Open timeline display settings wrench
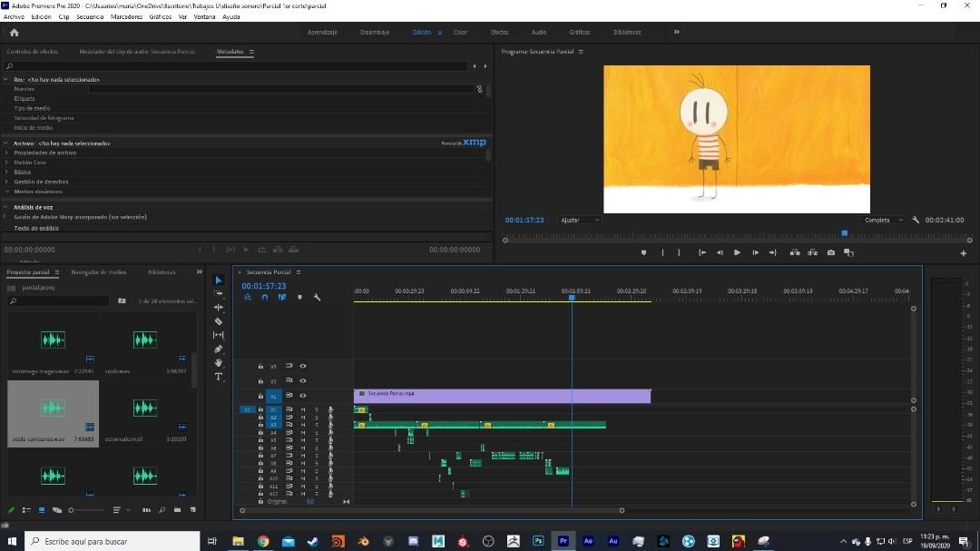Viewport: 980px width, 551px height. [317, 297]
